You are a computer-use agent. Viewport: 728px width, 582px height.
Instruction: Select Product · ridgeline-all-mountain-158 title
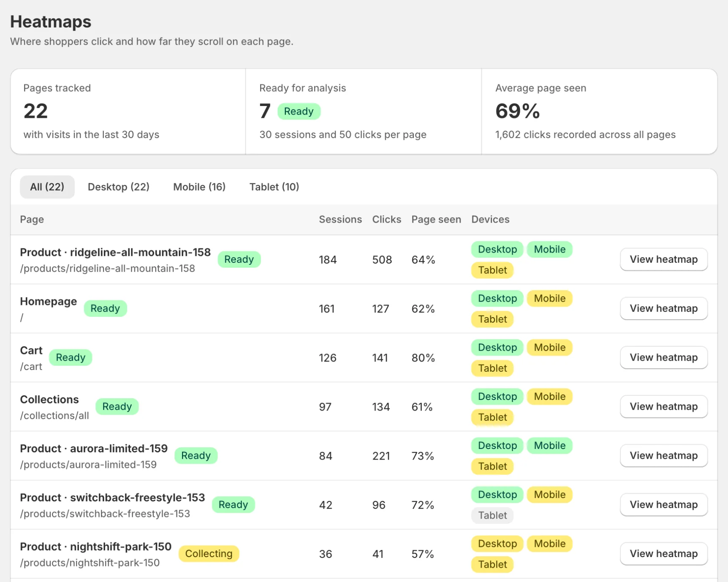tap(115, 252)
